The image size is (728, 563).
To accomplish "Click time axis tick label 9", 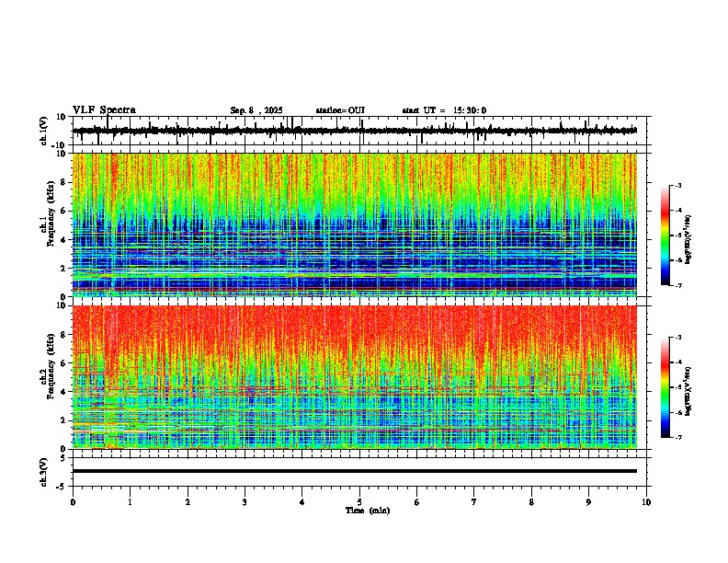I will point(588,502).
